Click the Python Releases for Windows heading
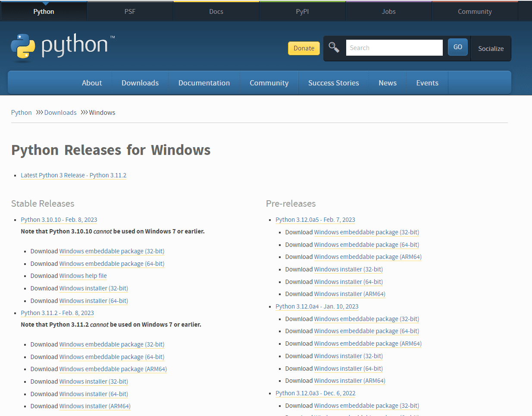This screenshot has width=532, height=416. pos(111,150)
